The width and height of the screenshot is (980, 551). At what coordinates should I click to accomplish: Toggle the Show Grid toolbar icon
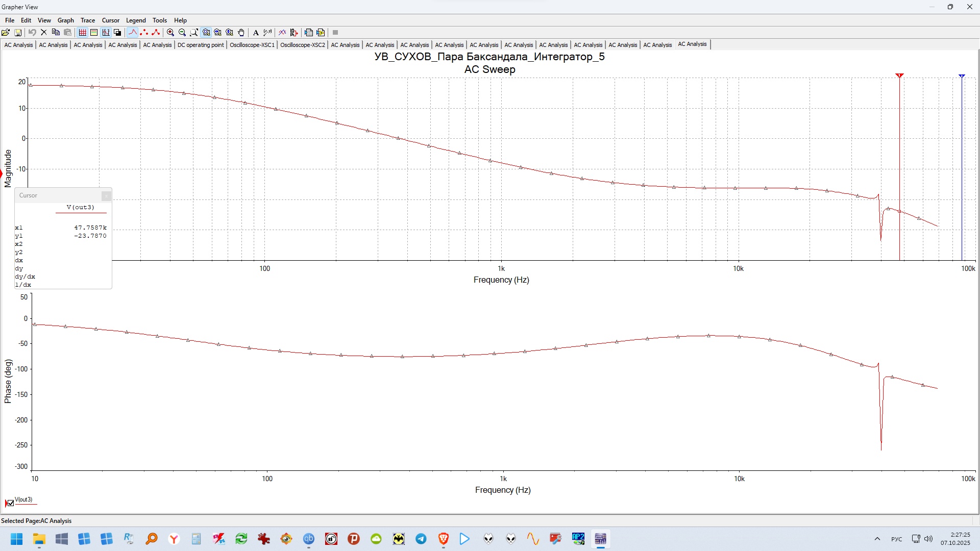(82, 32)
